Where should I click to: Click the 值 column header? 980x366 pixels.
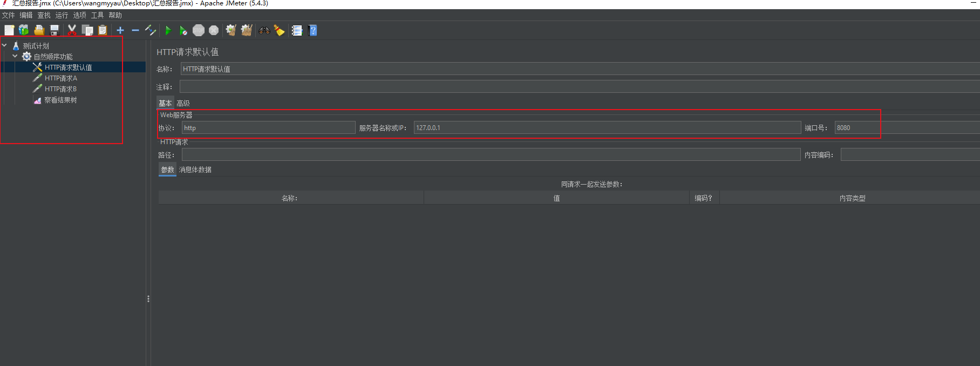[x=556, y=198]
